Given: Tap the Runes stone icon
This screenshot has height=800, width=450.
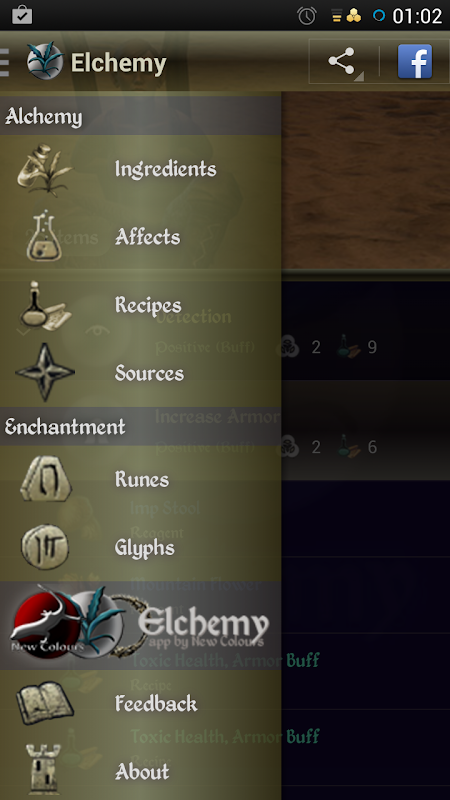Looking at the screenshot, I should coord(45,478).
